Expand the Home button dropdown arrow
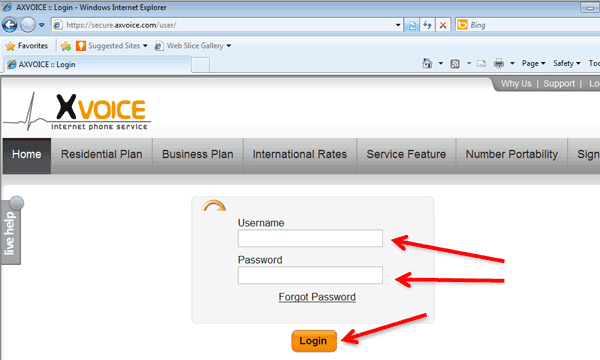The width and height of the screenshot is (600, 360). (440, 63)
